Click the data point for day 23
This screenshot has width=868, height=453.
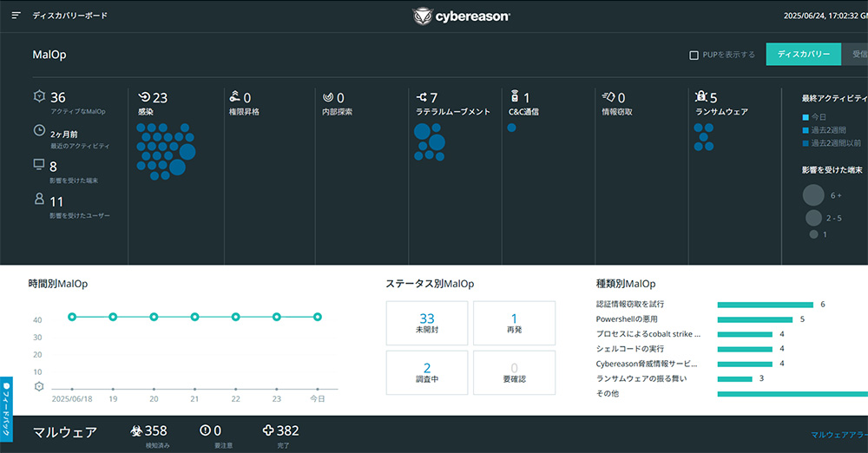[x=276, y=317]
